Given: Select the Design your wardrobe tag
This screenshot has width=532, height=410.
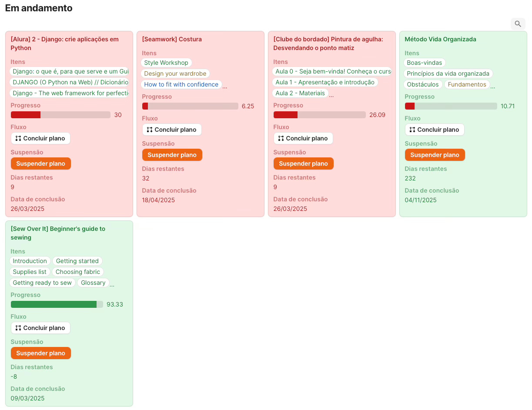Looking at the screenshot, I should tap(175, 73).
